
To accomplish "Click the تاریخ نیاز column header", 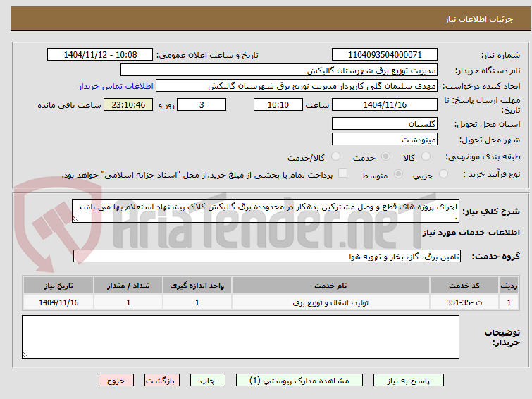I will [x=58, y=286].
